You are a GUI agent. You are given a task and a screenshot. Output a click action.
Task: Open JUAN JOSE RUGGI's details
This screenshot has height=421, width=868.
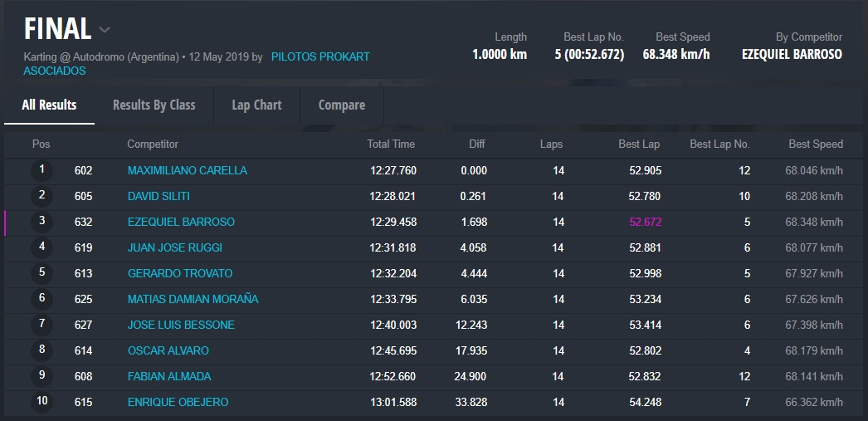click(174, 248)
